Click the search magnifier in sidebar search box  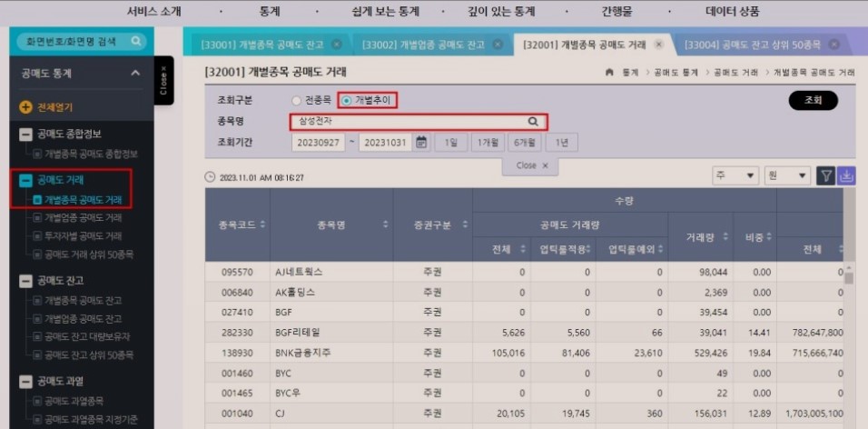[135, 41]
